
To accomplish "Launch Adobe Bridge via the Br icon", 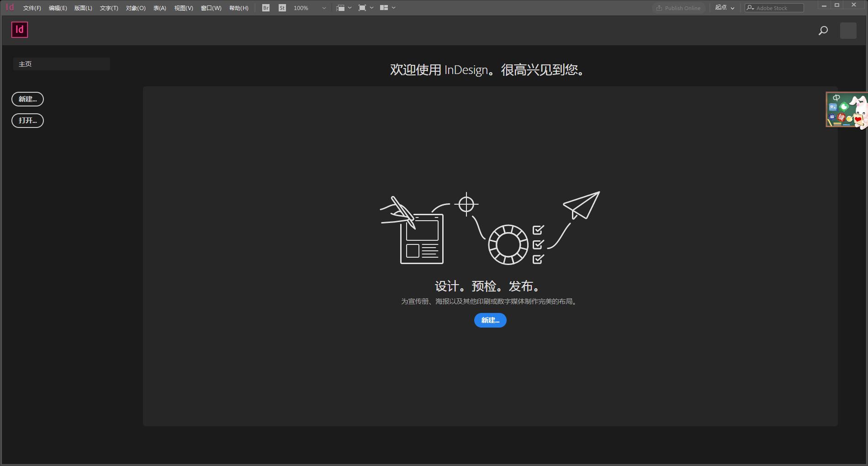I will 265,7.
